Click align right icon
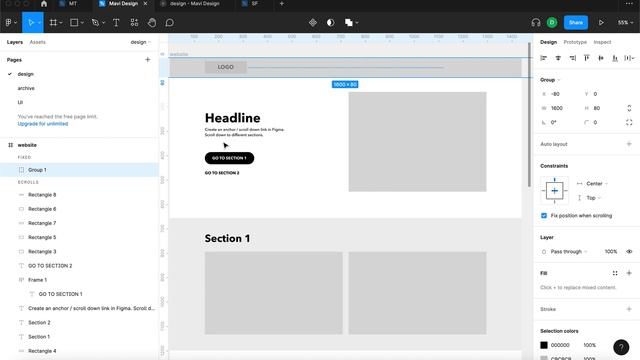 [x=573, y=58]
